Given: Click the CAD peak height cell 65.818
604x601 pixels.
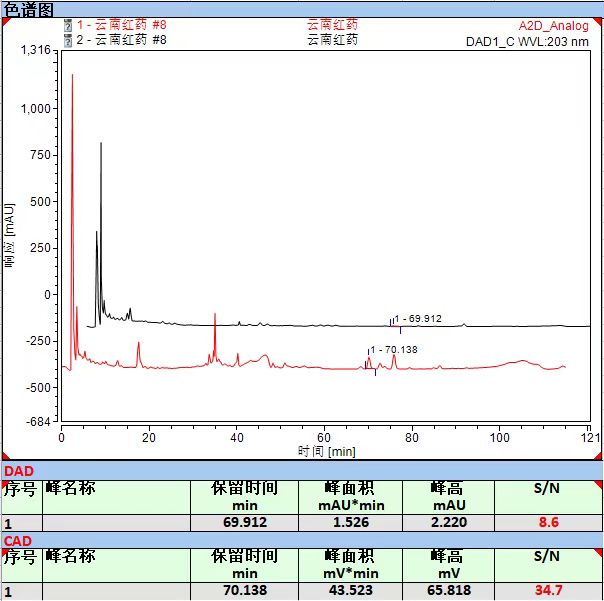Looking at the screenshot, I should [x=447, y=591].
